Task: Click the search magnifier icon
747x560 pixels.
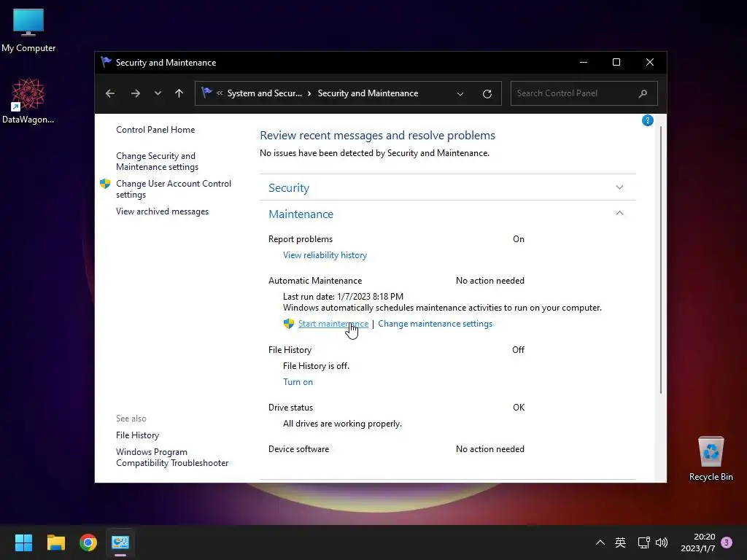Action: pos(643,93)
